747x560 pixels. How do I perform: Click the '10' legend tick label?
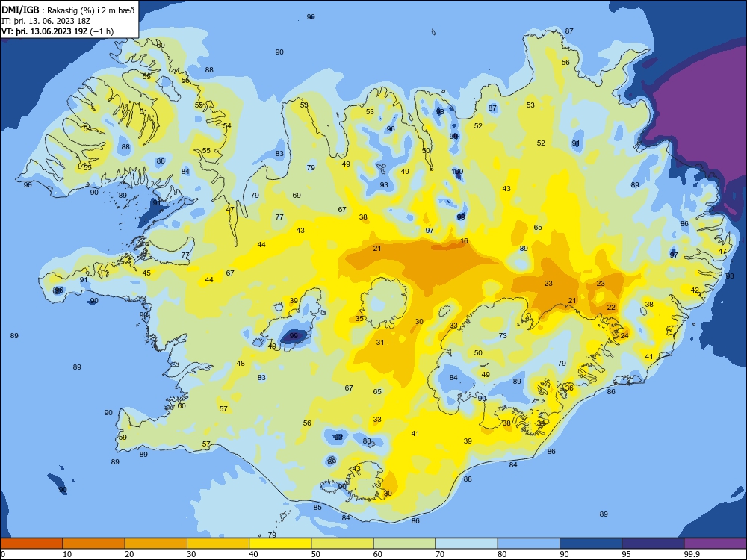67,554
